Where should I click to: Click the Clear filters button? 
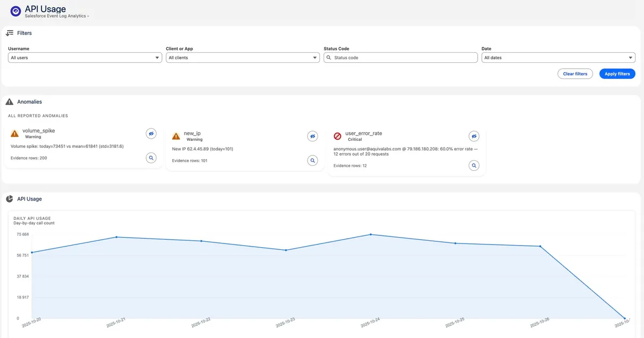(x=575, y=74)
